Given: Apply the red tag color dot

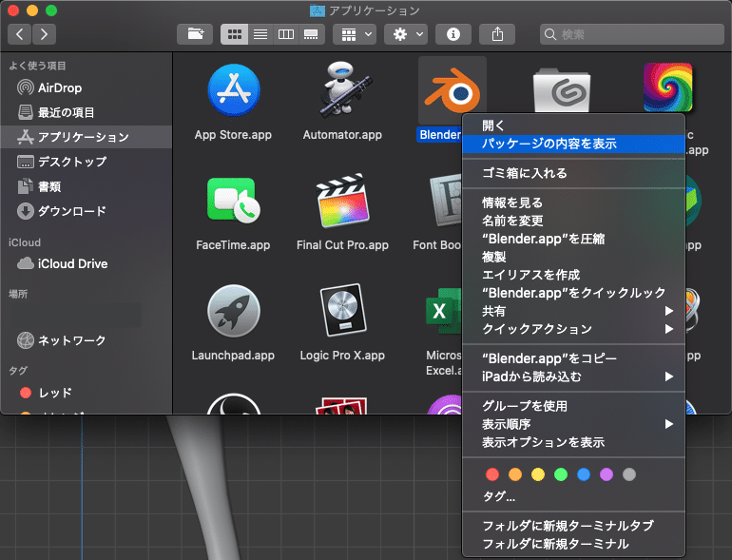Looking at the screenshot, I should tap(492, 474).
